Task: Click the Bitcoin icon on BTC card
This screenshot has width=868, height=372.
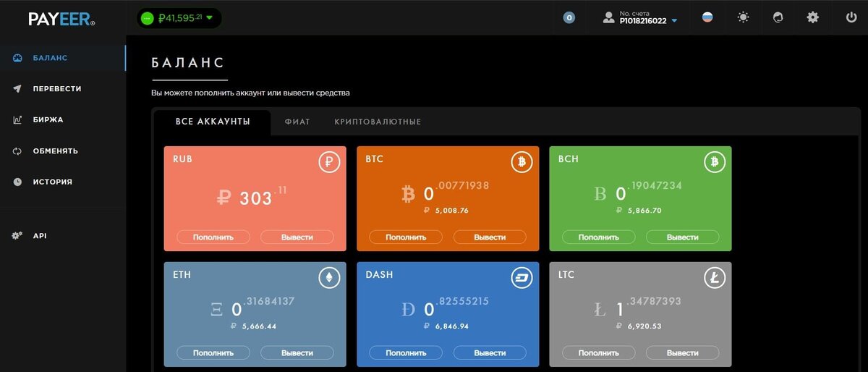Action: [x=522, y=163]
